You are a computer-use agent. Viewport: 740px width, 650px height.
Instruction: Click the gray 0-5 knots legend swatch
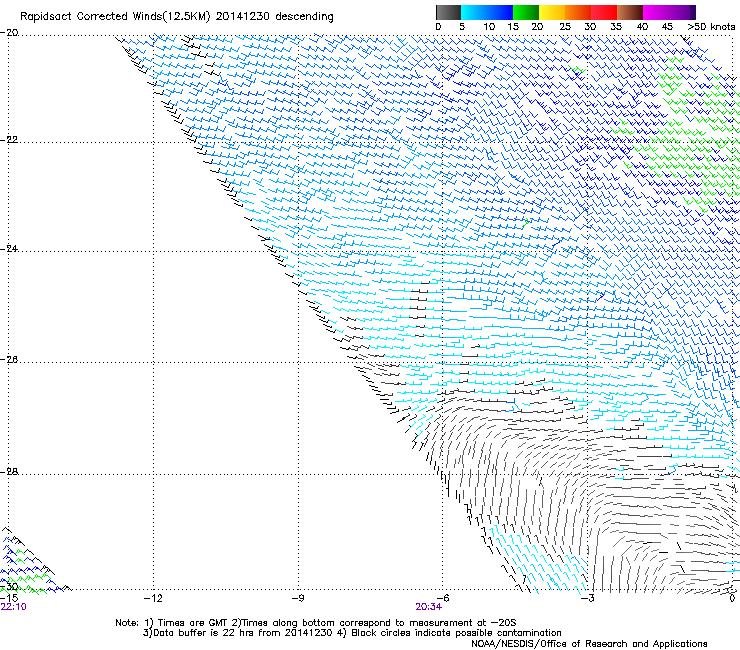click(448, 12)
